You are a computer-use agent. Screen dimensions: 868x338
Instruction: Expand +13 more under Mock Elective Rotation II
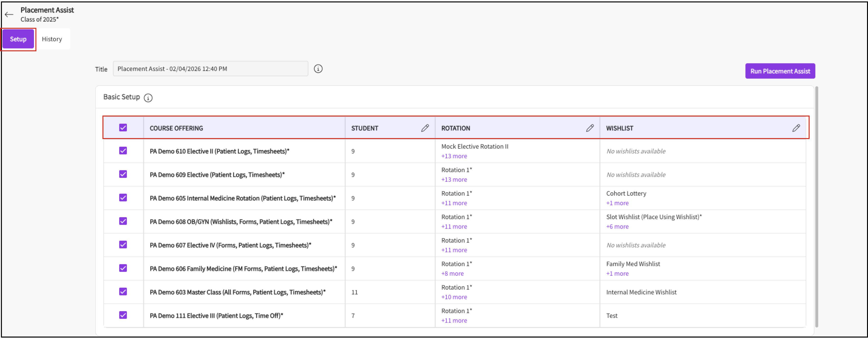coord(454,156)
